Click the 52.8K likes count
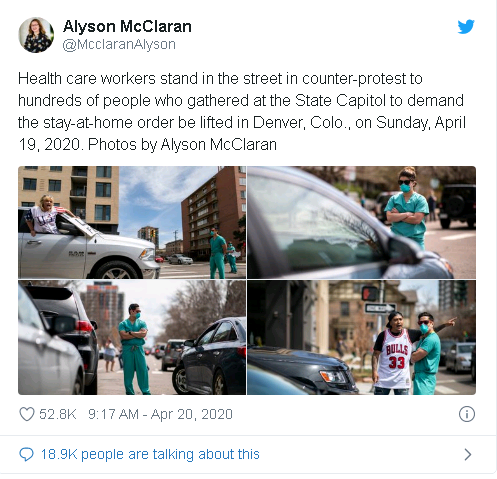Viewport: 497px width, 479px height. point(58,414)
